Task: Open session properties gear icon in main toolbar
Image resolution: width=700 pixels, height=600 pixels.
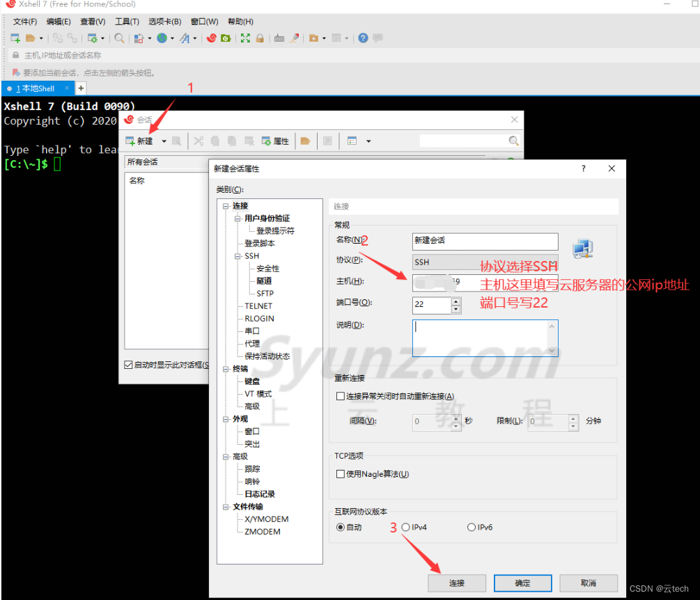Action: click(93, 38)
